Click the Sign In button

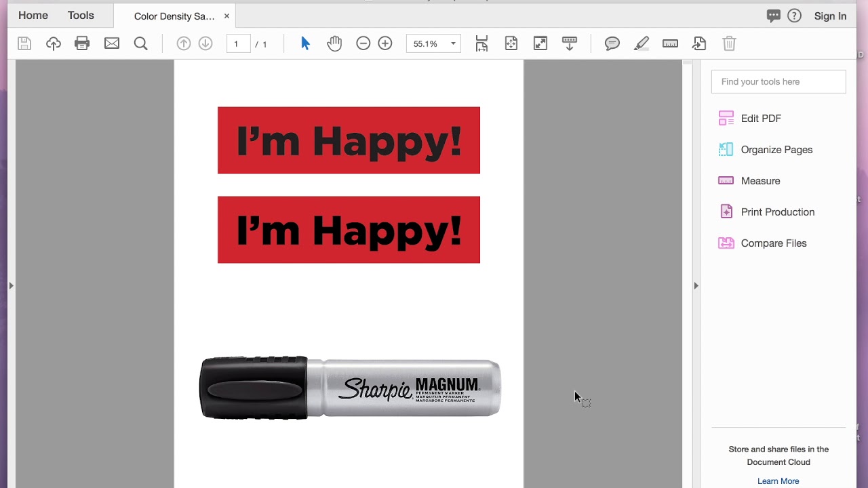(830, 16)
